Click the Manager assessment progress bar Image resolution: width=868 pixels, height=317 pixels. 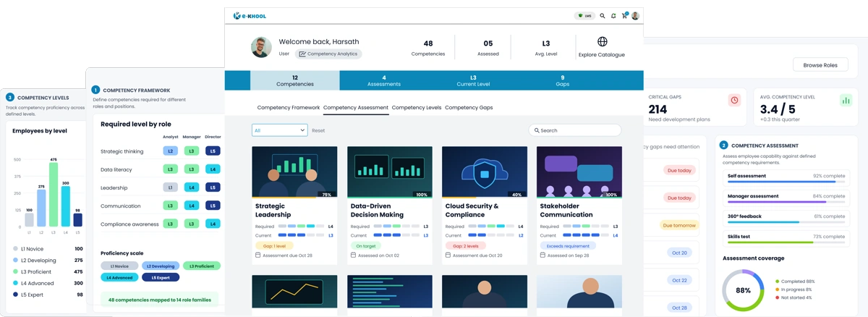point(786,202)
